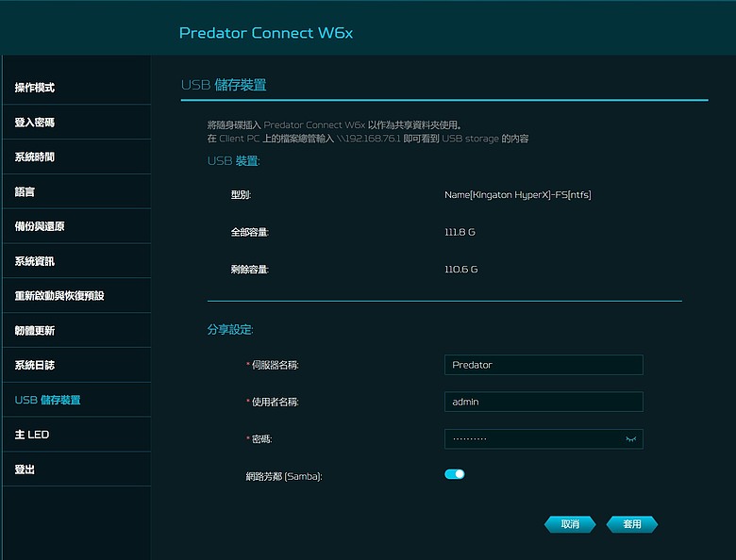
Task: Click the 分享設定 section label
Action: (230, 330)
